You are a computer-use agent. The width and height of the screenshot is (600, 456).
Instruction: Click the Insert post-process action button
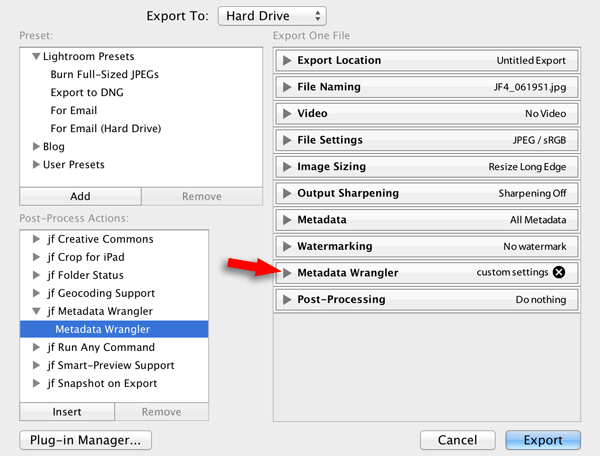67,412
